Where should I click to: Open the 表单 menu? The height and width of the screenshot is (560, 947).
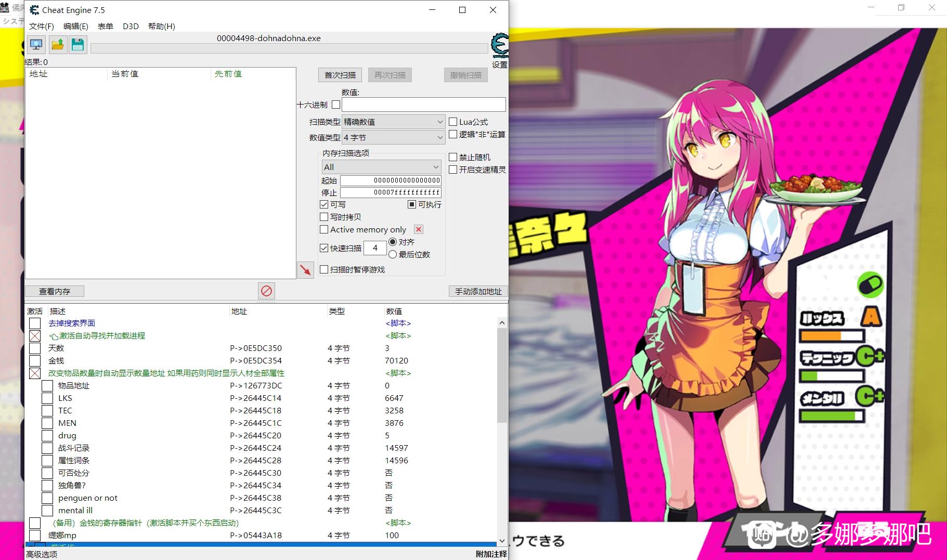click(106, 26)
